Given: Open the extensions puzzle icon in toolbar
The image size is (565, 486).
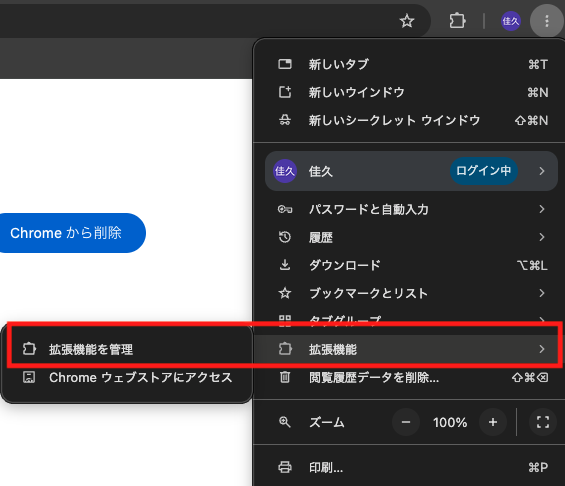Looking at the screenshot, I should pos(457,21).
